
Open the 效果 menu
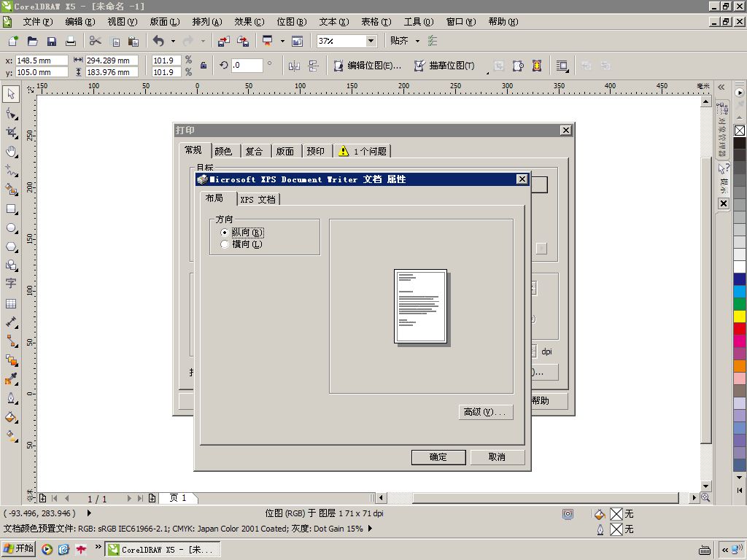click(x=249, y=22)
